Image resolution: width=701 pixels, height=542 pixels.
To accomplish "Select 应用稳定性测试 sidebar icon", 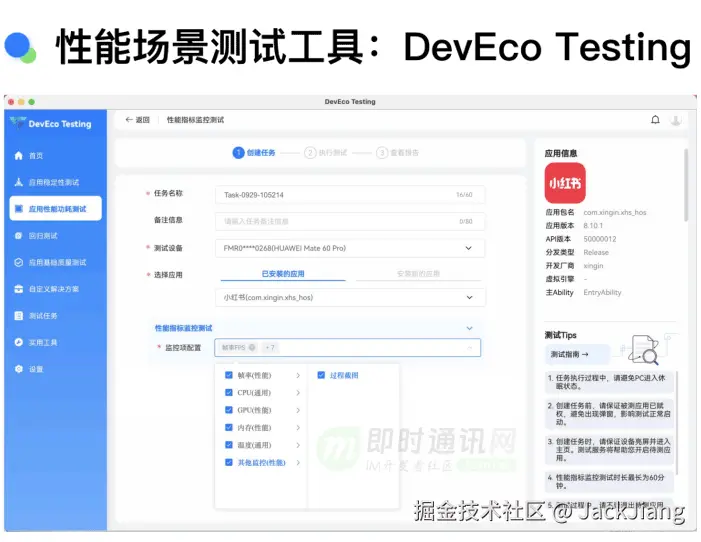I will coord(18,182).
